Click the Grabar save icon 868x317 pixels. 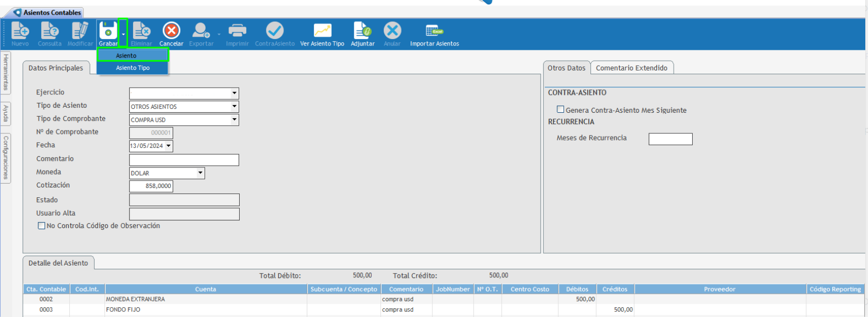pos(108,30)
